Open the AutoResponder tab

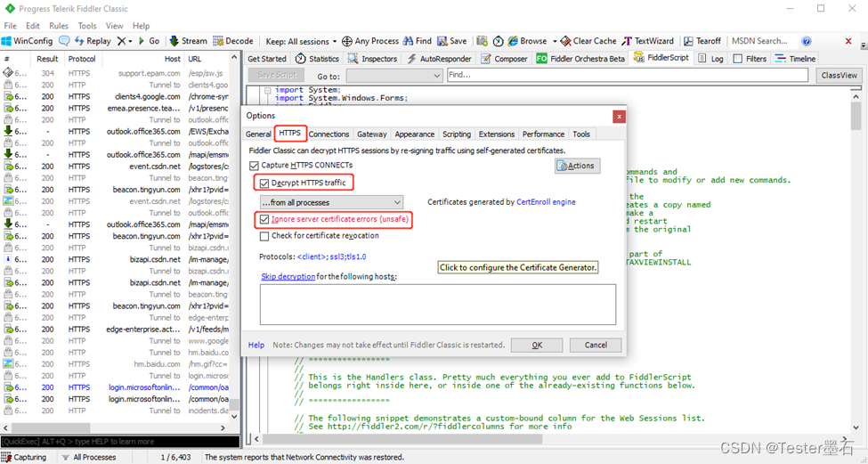tap(440, 58)
